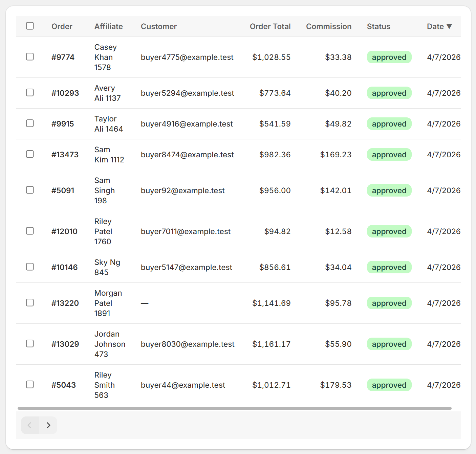The width and height of the screenshot is (476, 454).
Task: Tick the checkbox beside order #5043
Action: (30, 385)
